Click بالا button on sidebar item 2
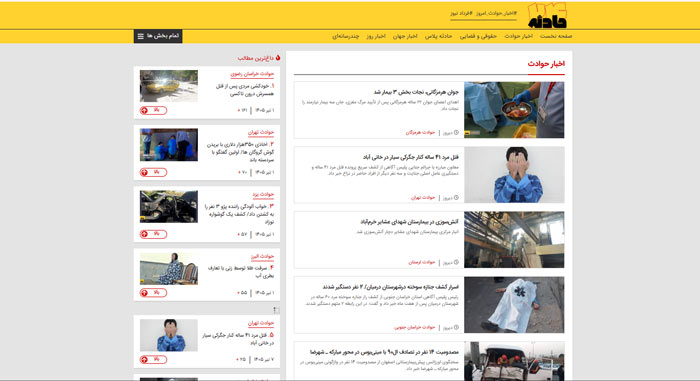700x381 pixels. pos(153,172)
